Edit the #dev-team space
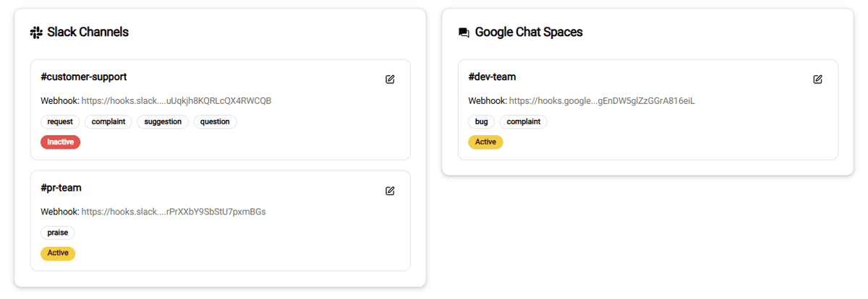 817,79
